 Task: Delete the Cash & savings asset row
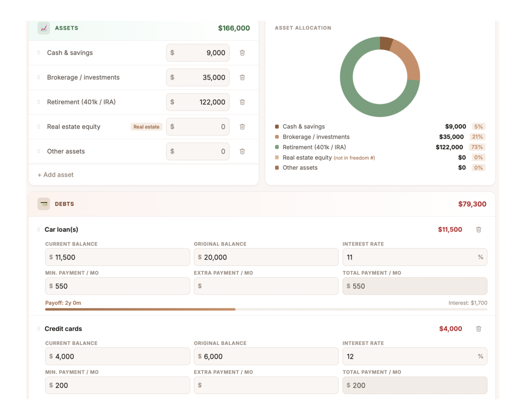242,53
